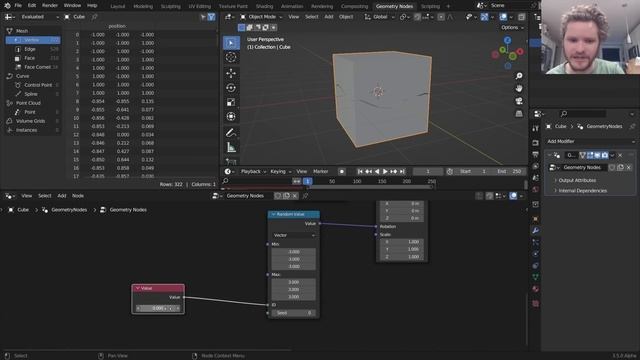This screenshot has height=360, width=640.
Task: Select Face domain in spreadsheet
Action: (x=33, y=58)
